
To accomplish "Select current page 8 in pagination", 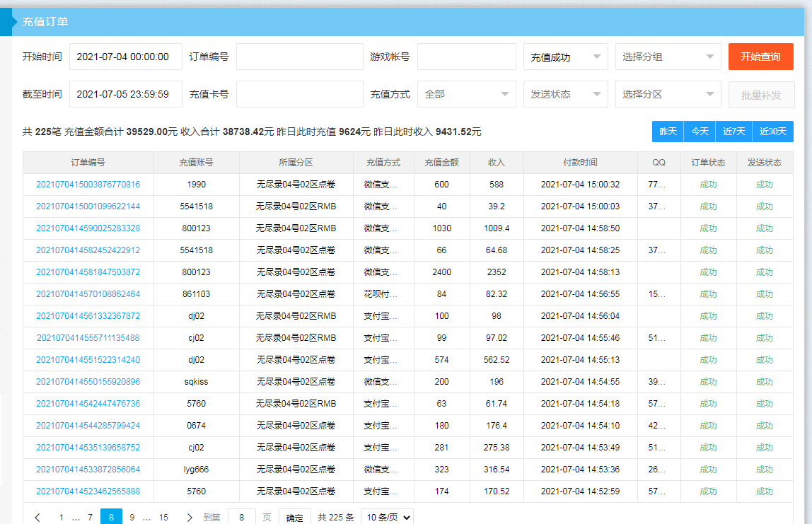I will coord(111,517).
